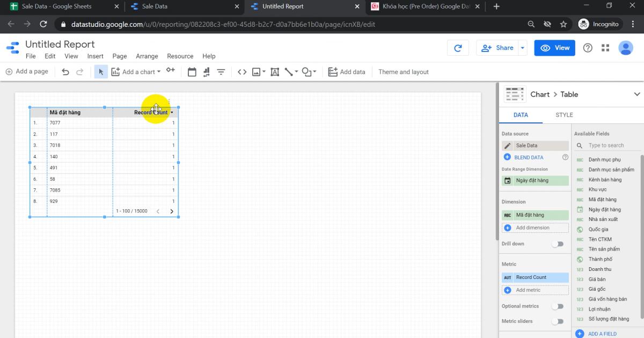The image size is (644, 338).
Task: Switch to the STYLE tab
Action: pos(564,115)
